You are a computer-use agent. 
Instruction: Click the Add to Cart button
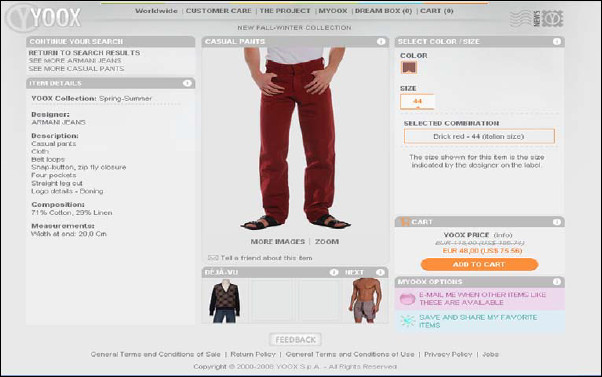(x=480, y=265)
